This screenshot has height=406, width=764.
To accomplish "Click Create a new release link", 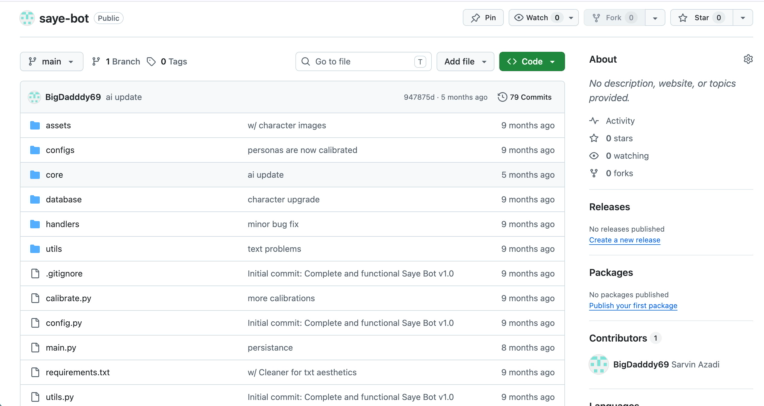I will (624, 240).
